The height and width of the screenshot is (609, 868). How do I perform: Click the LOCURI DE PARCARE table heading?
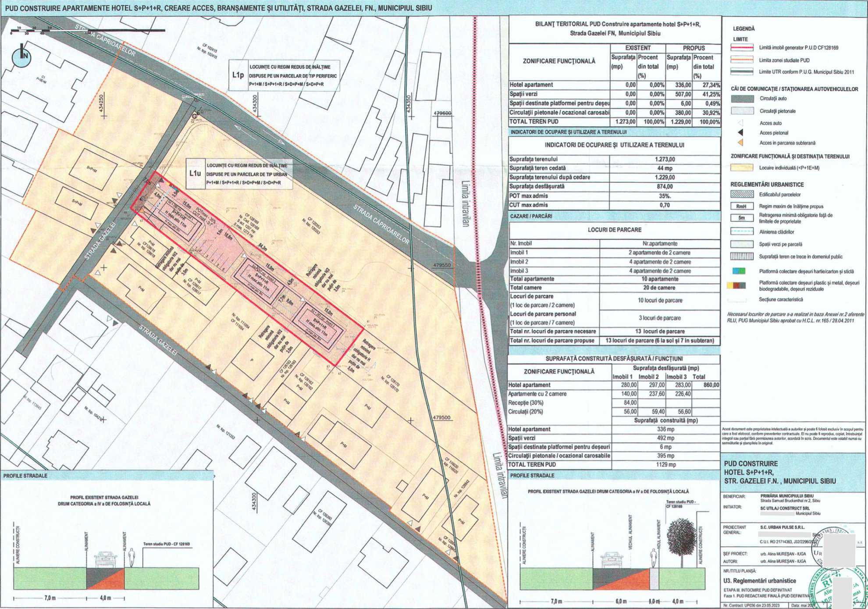(614, 230)
